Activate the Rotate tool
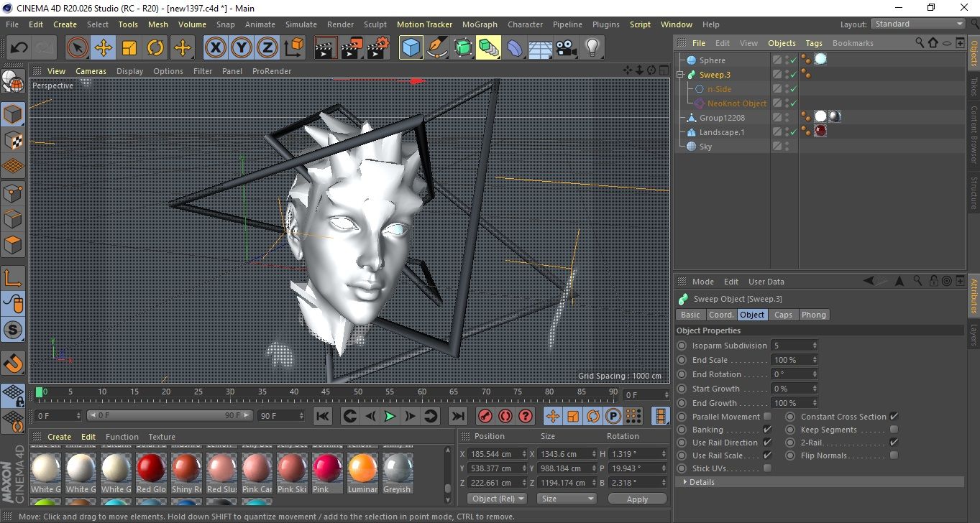Screen dimensions: 980x523 tap(155, 48)
